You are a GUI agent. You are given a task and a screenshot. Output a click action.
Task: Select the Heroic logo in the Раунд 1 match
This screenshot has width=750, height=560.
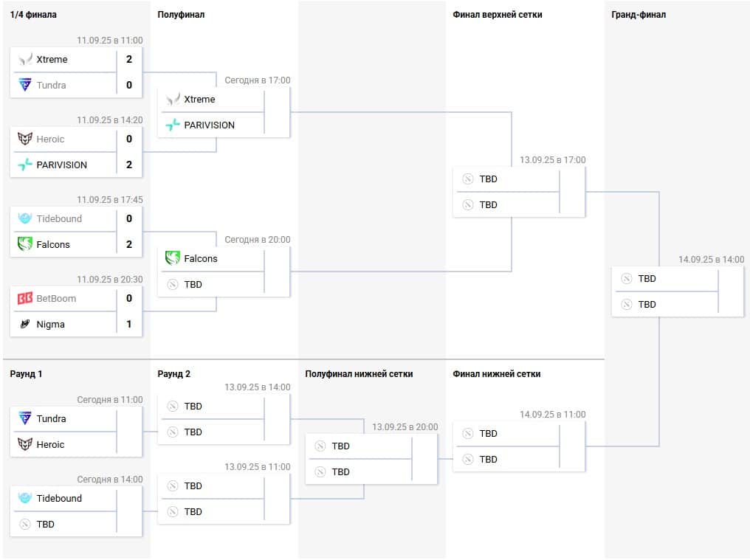click(x=25, y=444)
